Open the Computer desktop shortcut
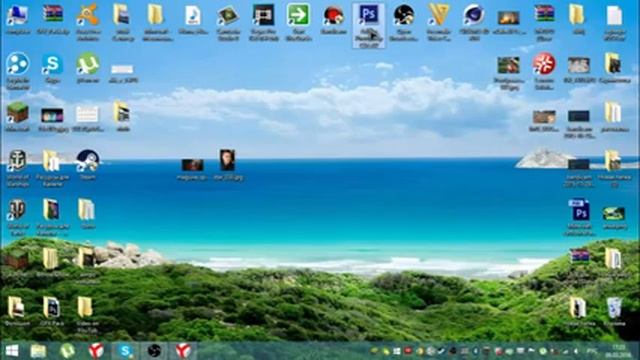640x360 pixels. point(17,20)
